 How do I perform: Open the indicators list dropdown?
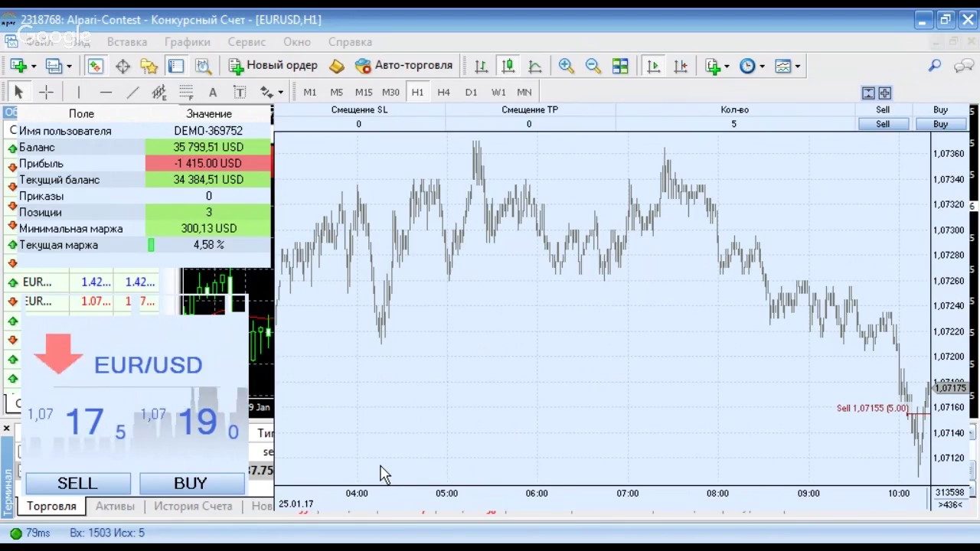click(727, 66)
